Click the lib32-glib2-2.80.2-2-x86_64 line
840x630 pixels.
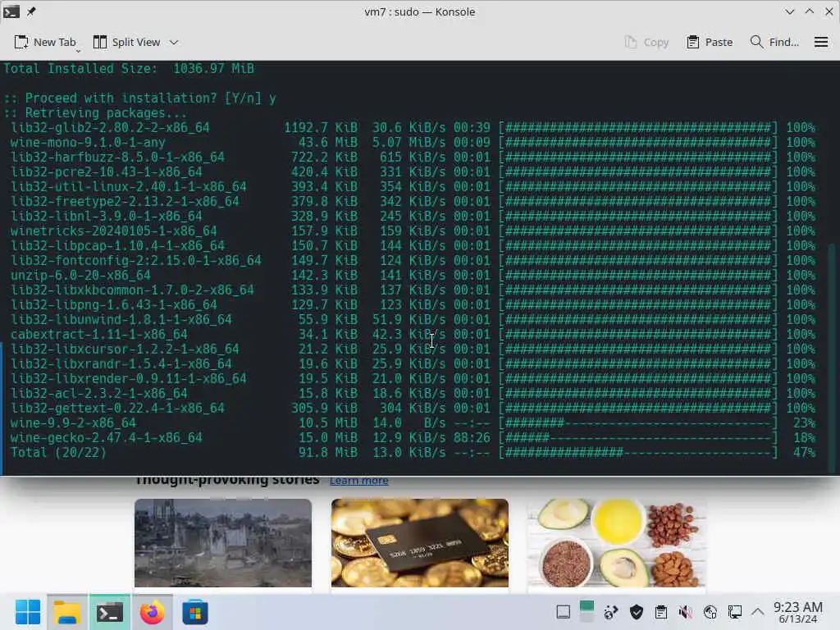point(413,127)
